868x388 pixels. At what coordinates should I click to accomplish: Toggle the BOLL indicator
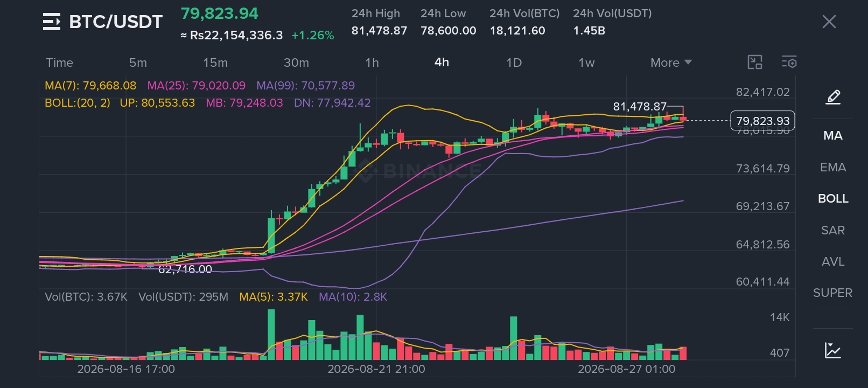pos(833,198)
